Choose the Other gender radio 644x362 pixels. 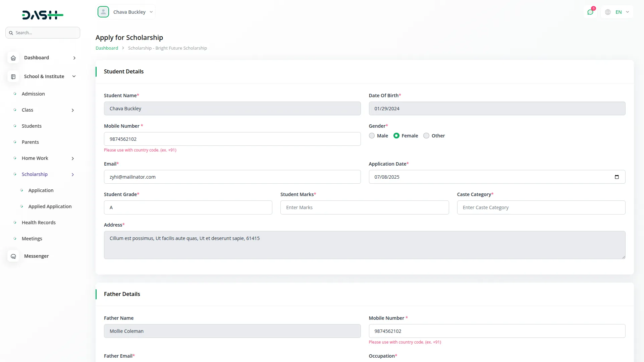coord(426,136)
